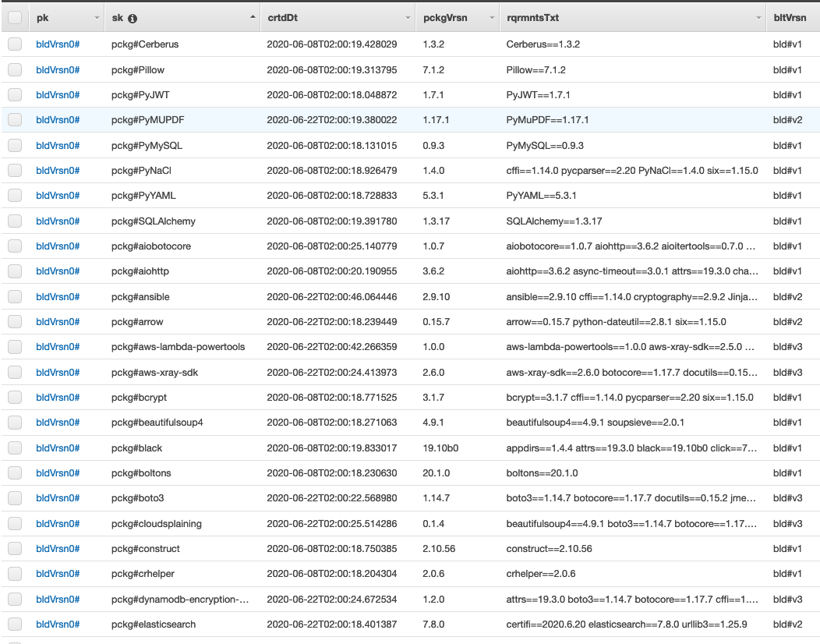Select the version cell 2.10.56

pos(439,548)
